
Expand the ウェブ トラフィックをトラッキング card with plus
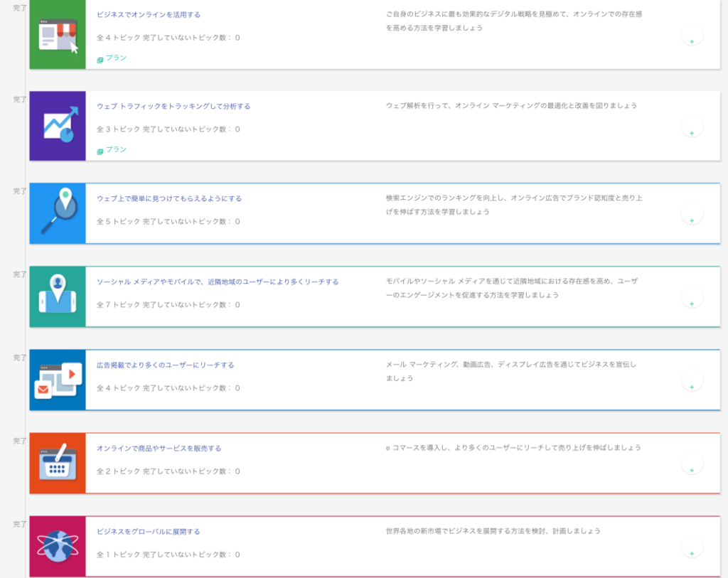coord(692,127)
